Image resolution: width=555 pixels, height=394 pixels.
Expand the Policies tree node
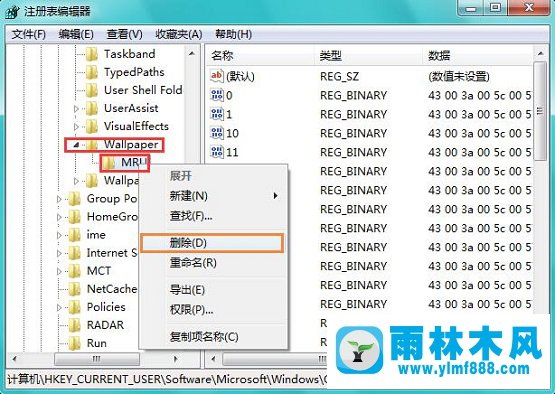click(x=59, y=308)
